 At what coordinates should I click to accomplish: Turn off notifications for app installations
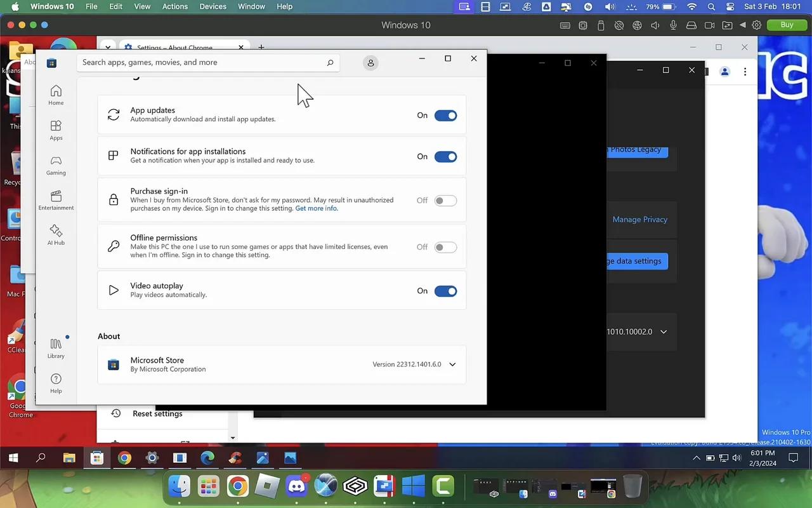445,156
